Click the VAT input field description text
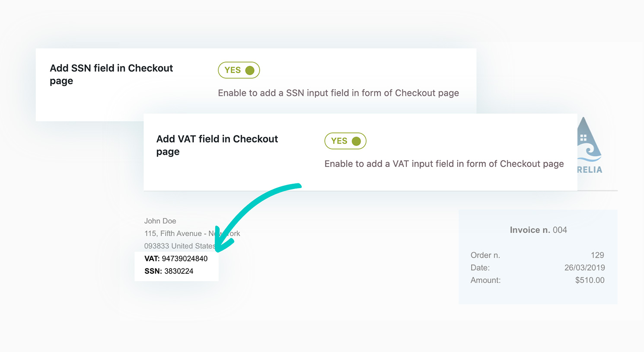The height and width of the screenshot is (352, 644). (x=444, y=163)
